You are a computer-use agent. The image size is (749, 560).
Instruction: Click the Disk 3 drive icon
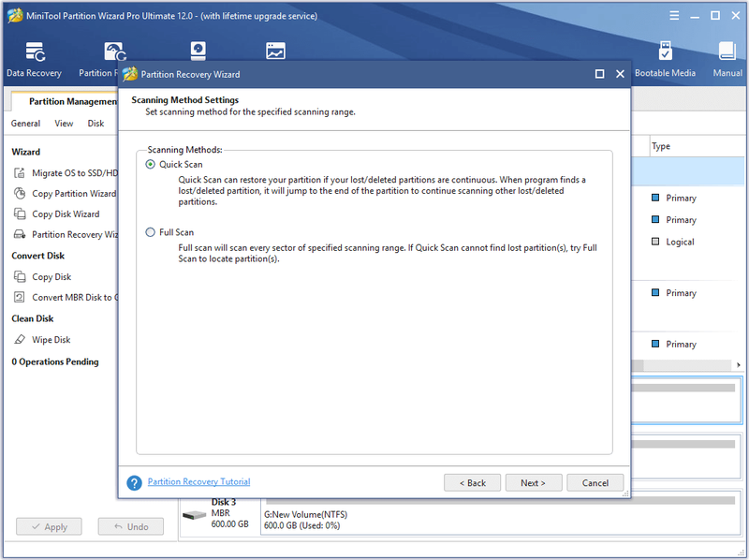click(x=194, y=515)
